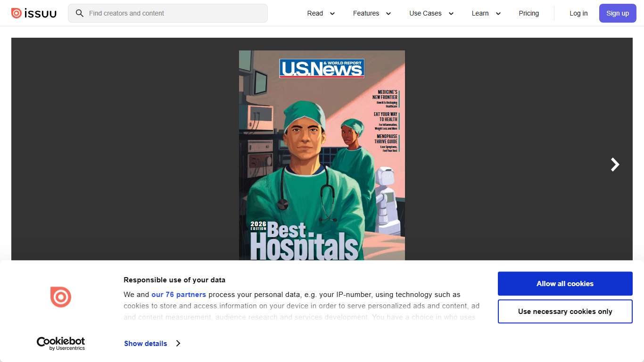Click the Issuu logo in the top left

click(x=33, y=13)
